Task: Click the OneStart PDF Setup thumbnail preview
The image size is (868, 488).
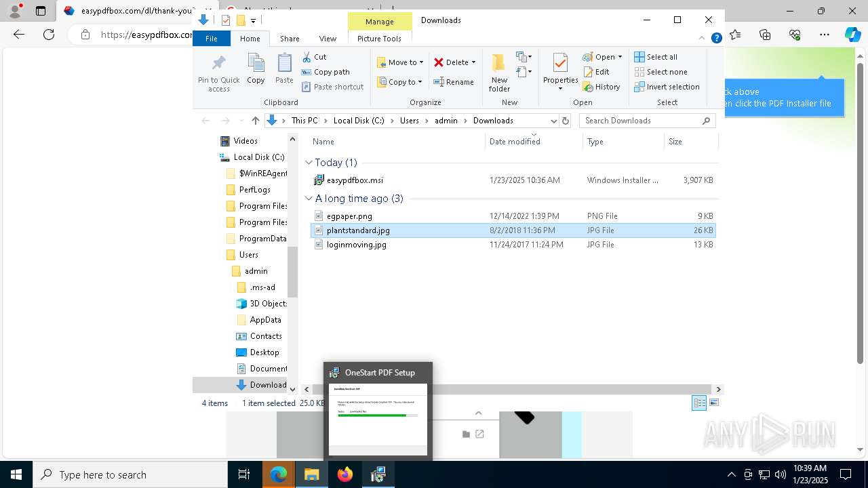Action: [x=378, y=420]
